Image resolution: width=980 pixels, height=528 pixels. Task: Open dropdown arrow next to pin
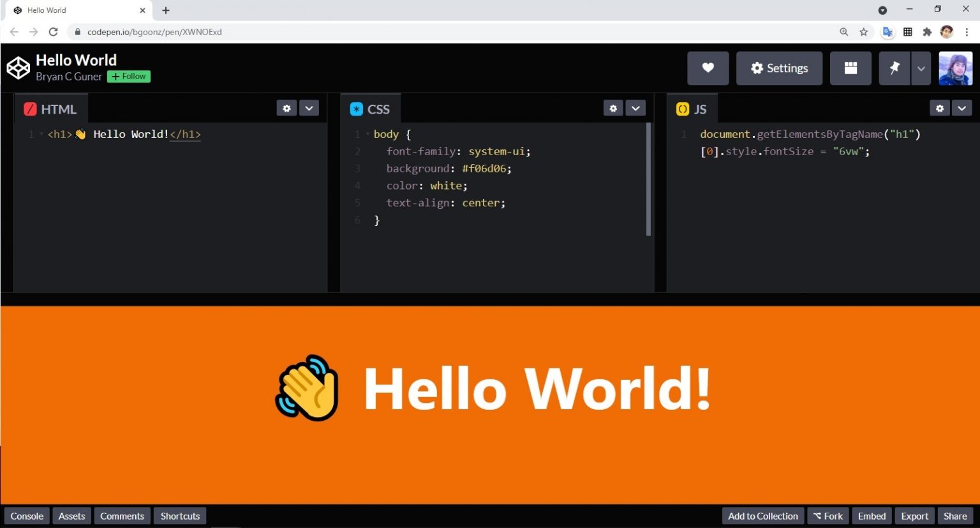921,68
